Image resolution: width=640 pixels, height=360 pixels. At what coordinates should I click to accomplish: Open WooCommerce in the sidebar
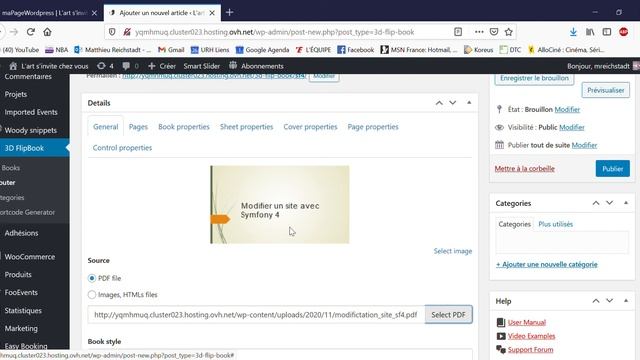30,257
